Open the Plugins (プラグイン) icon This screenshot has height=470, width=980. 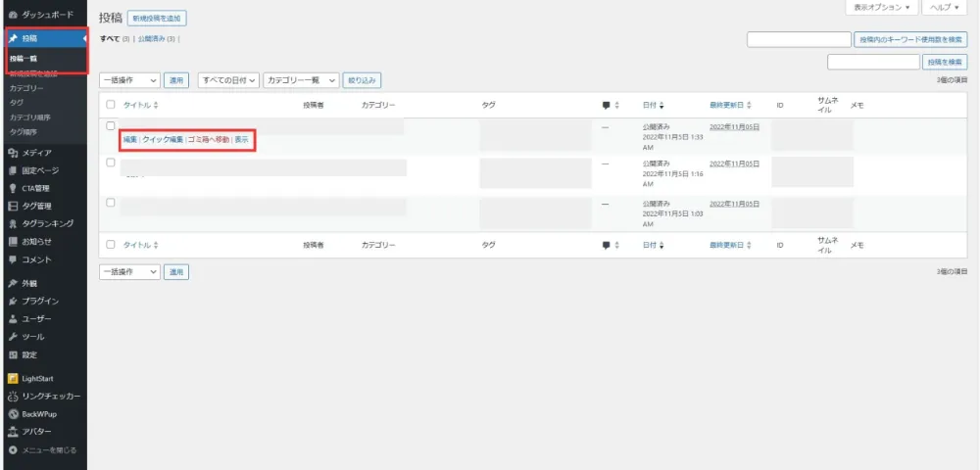click(x=13, y=302)
